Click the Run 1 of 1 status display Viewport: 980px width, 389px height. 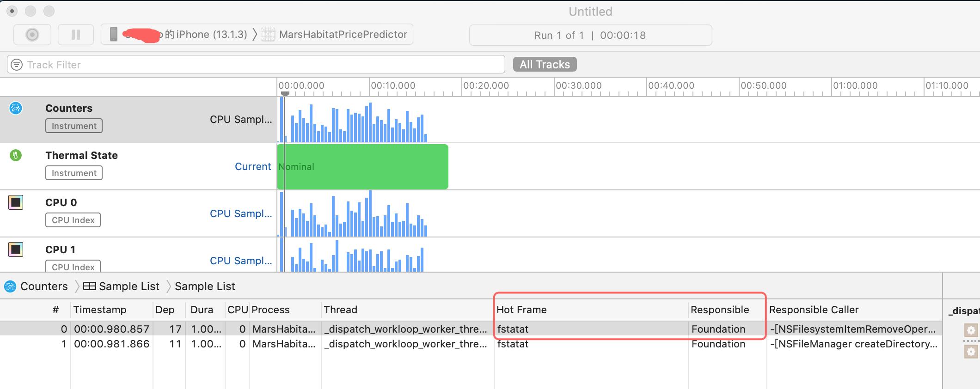(590, 35)
